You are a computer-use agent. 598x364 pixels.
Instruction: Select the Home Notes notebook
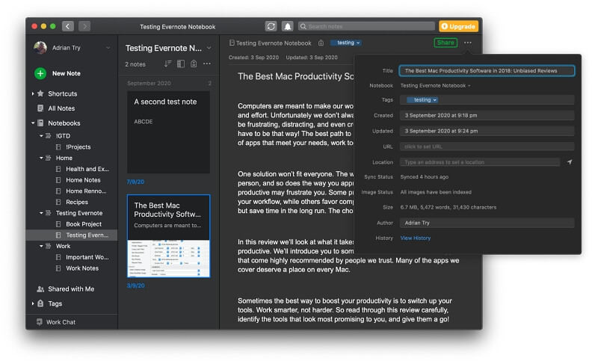(83, 180)
